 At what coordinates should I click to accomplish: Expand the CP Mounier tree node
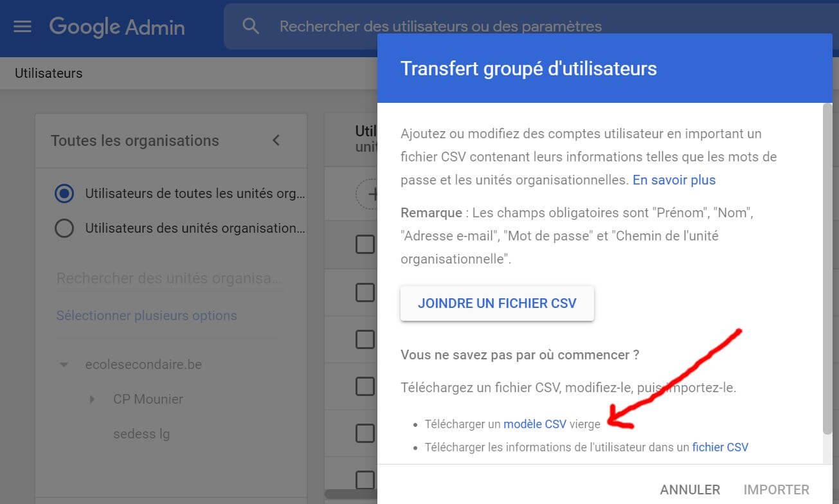click(x=92, y=399)
